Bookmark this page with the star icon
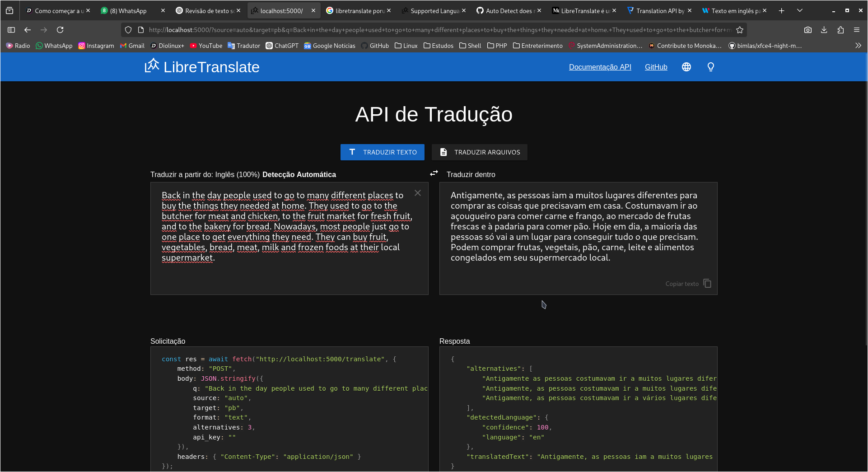The height and width of the screenshot is (472, 868). click(x=740, y=30)
